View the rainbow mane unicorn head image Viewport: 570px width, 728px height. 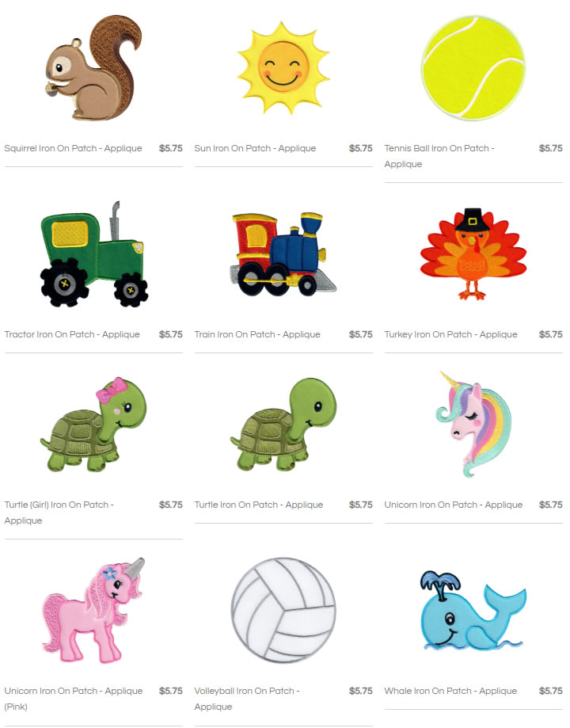pyautogui.click(x=473, y=425)
